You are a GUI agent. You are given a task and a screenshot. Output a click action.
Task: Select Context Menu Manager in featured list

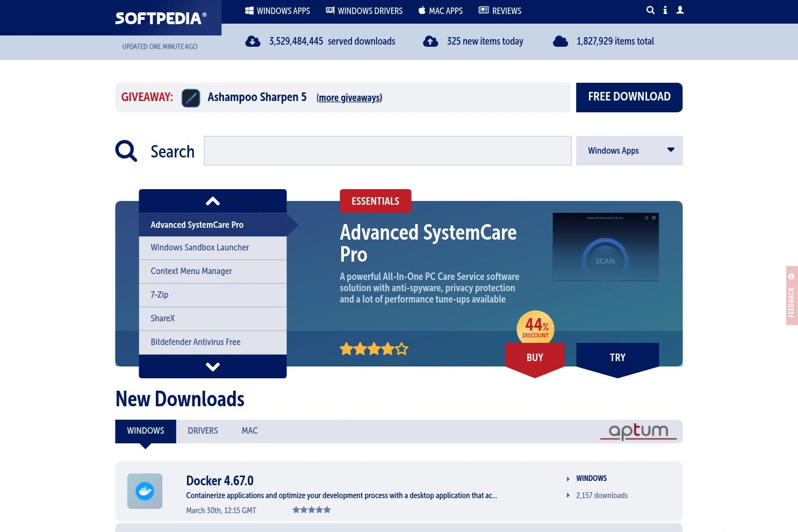click(x=213, y=271)
